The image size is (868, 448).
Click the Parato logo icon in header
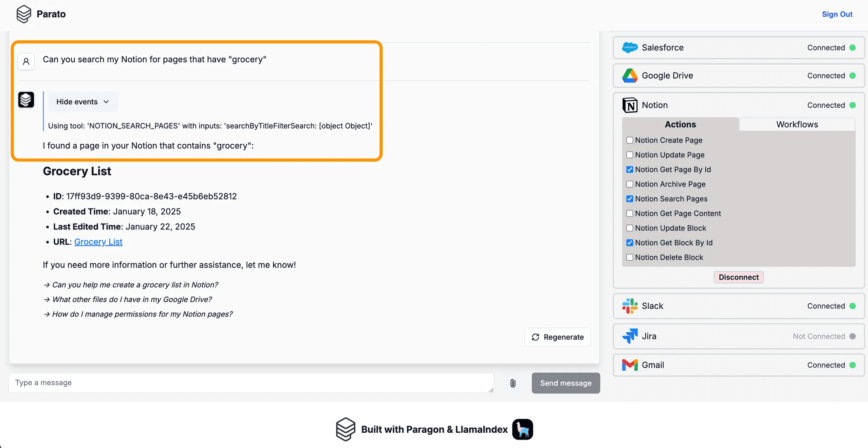pos(24,14)
